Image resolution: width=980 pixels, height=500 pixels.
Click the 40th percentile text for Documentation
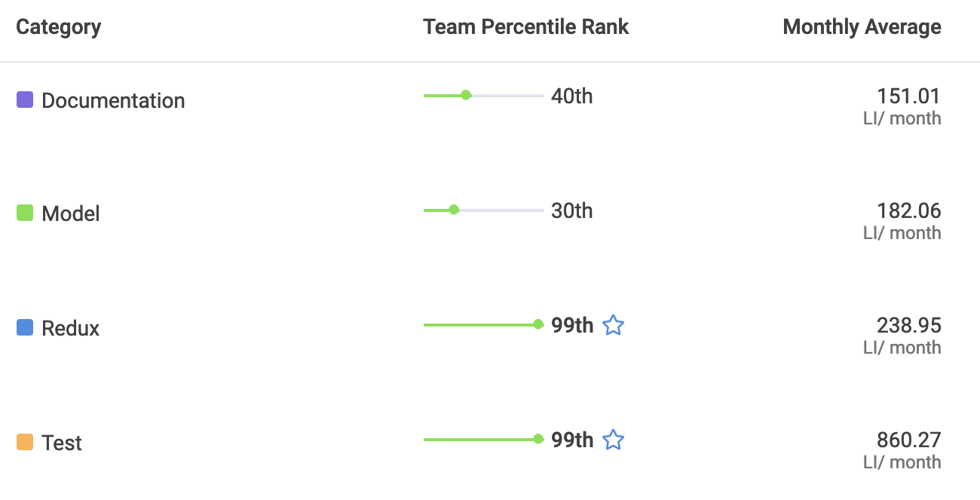point(571,96)
